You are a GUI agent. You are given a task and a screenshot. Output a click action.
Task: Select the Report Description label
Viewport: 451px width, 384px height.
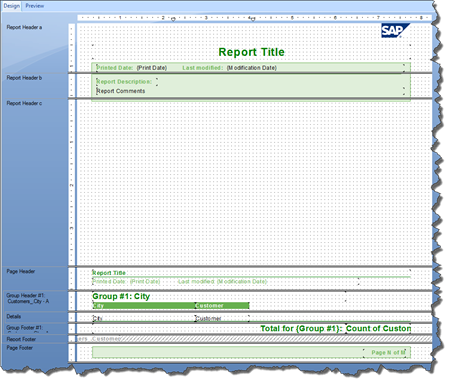[124, 82]
